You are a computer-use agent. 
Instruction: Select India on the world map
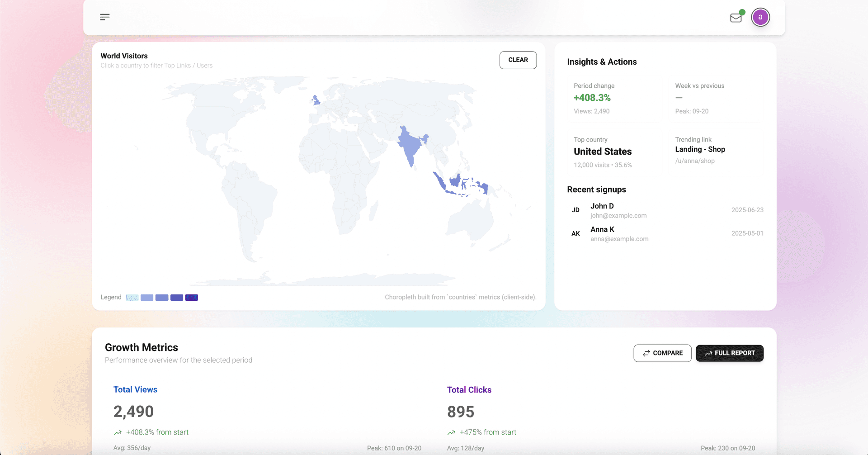(410, 145)
